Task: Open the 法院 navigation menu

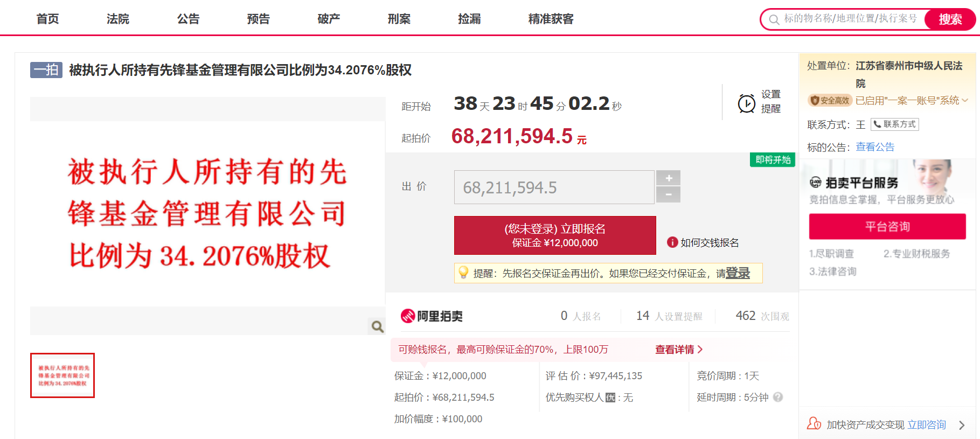Action: pos(117,19)
